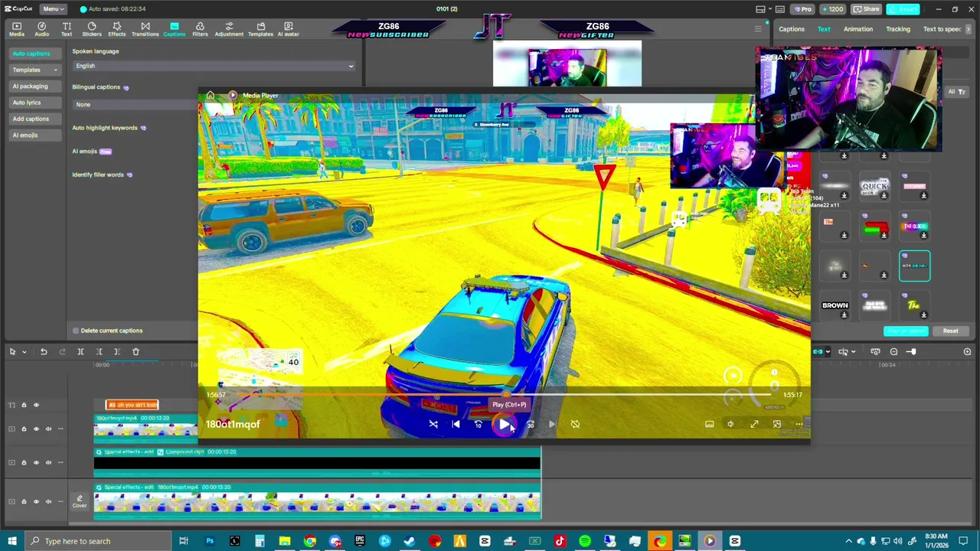
Task: Open Cover editor on the main track
Action: pos(80,501)
